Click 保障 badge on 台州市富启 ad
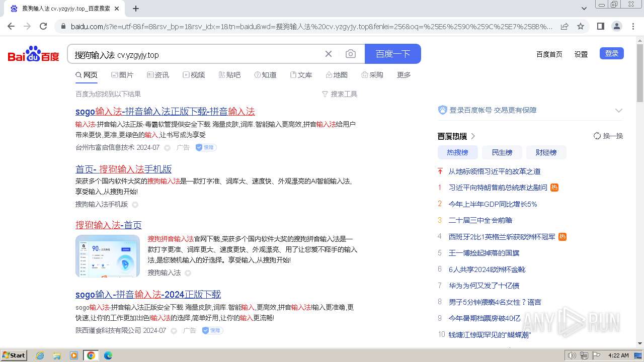This screenshot has width=644, height=362. (x=206, y=147)
